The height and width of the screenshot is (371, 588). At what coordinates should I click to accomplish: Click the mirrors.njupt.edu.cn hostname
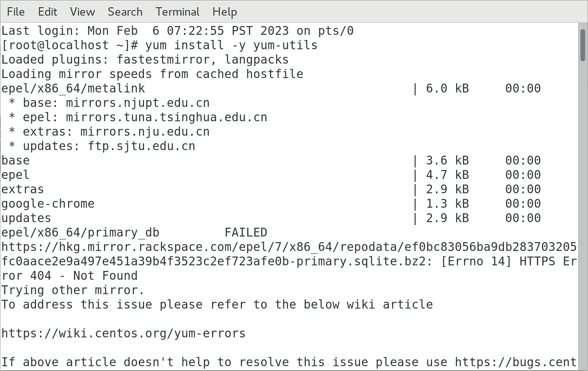click(x=138, y=103)
